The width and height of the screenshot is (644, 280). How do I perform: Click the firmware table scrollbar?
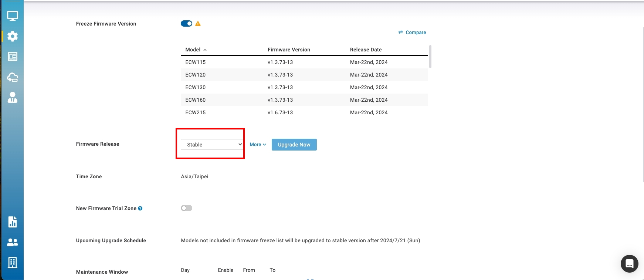(x=430, y=57)
